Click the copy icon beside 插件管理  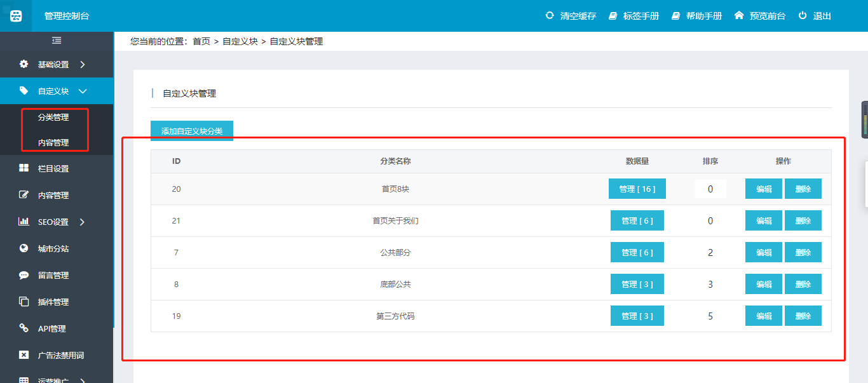(x=24, y=302)
